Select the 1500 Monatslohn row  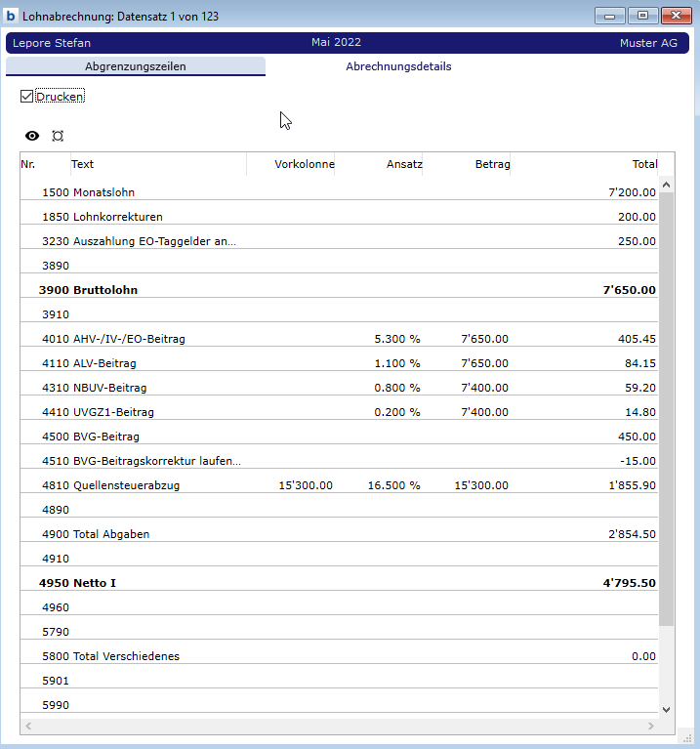[x=103, y=193]
